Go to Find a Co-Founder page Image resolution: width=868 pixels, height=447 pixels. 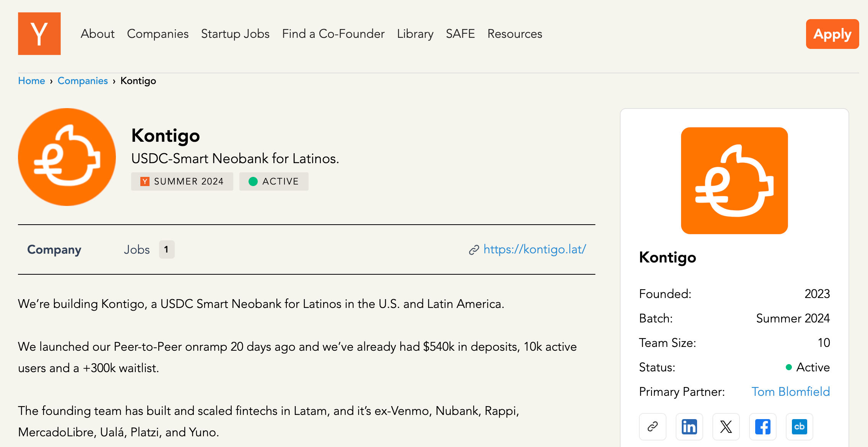click(x=333, y=34)
